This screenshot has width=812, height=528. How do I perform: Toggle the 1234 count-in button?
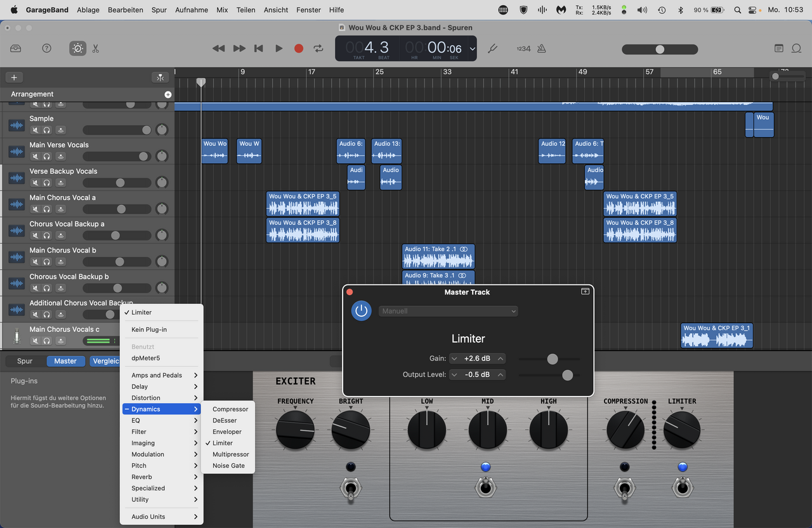[523, 48]
